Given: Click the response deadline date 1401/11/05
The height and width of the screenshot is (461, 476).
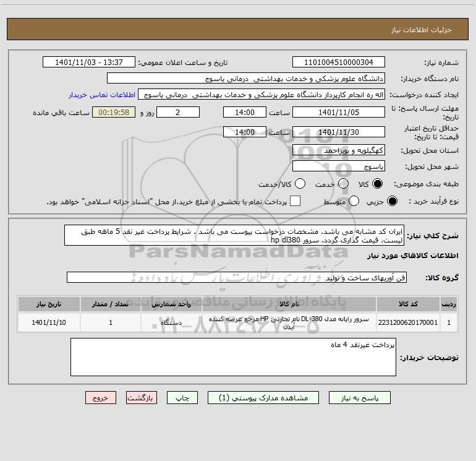Looking at the screenshot, I should (x=339, y=112).
